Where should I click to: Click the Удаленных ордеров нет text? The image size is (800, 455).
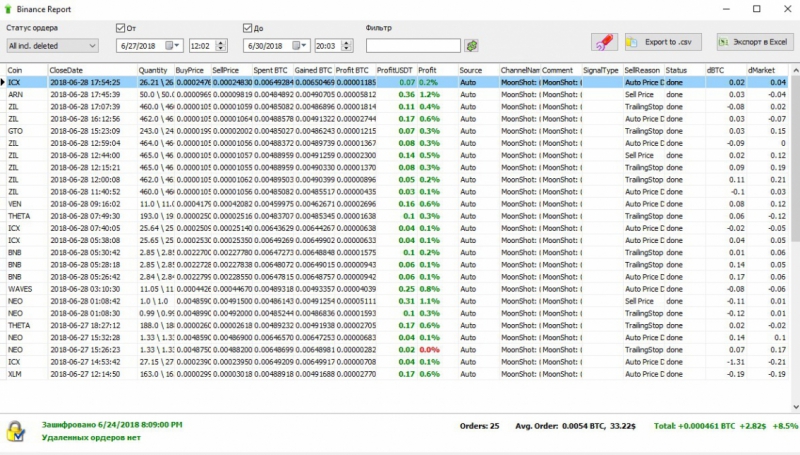tap(91, 437)
